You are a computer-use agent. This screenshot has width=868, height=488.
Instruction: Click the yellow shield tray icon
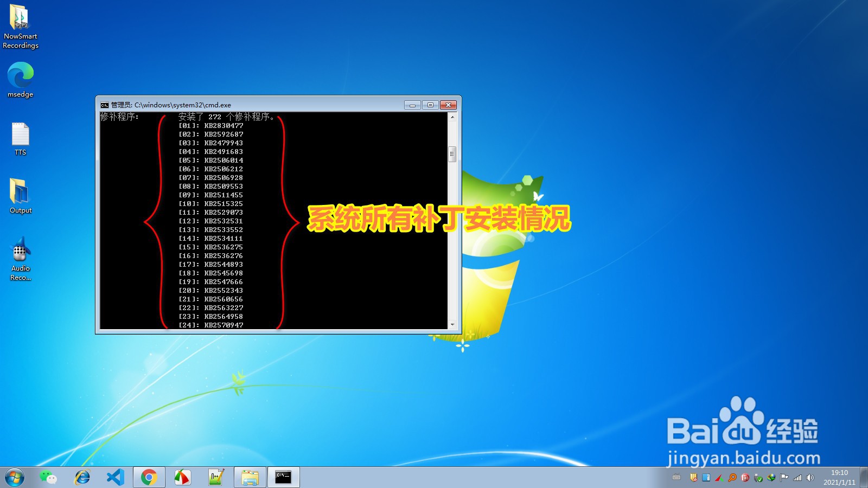pos(693,478)
